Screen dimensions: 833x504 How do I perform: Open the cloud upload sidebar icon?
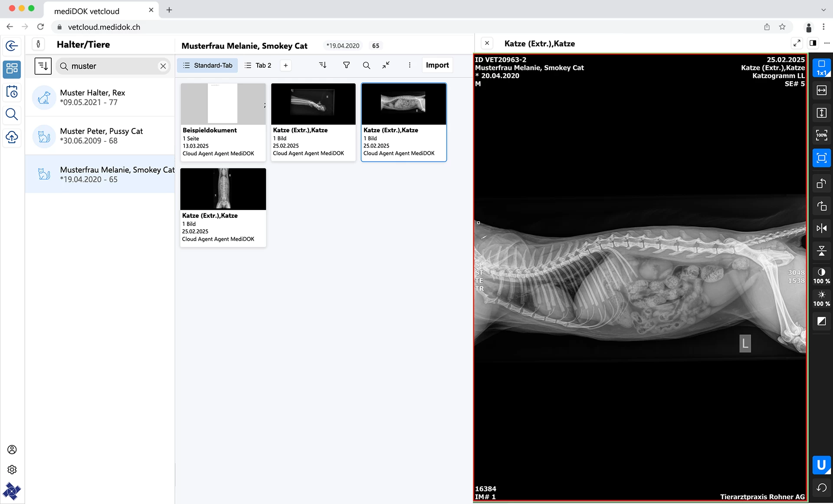point(12,137)
